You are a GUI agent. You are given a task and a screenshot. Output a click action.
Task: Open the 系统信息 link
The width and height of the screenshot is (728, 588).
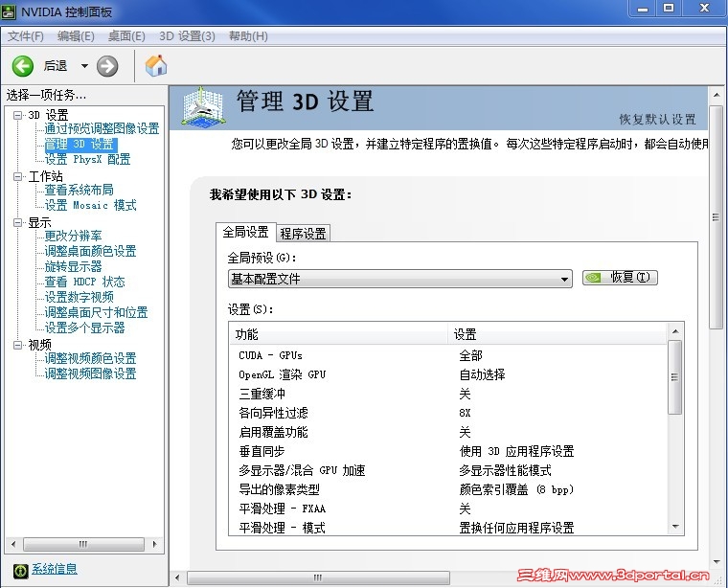[55, 569]
